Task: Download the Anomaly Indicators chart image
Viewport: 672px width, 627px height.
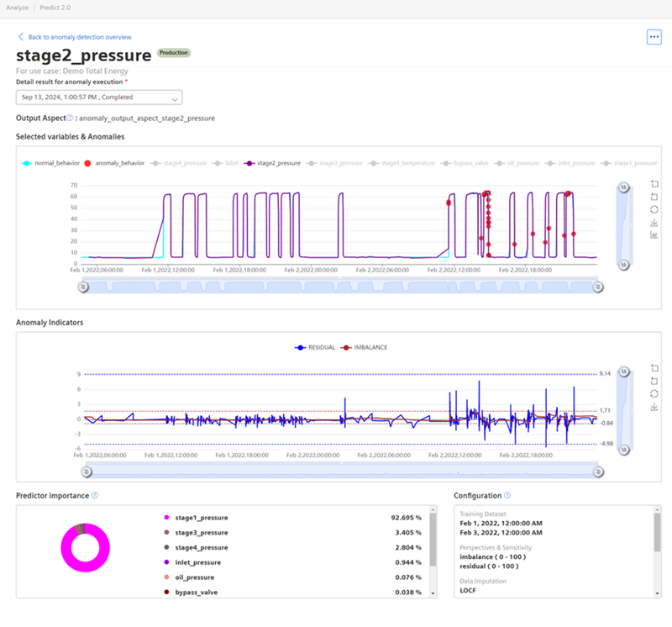Action: click(x=654, y=407)
